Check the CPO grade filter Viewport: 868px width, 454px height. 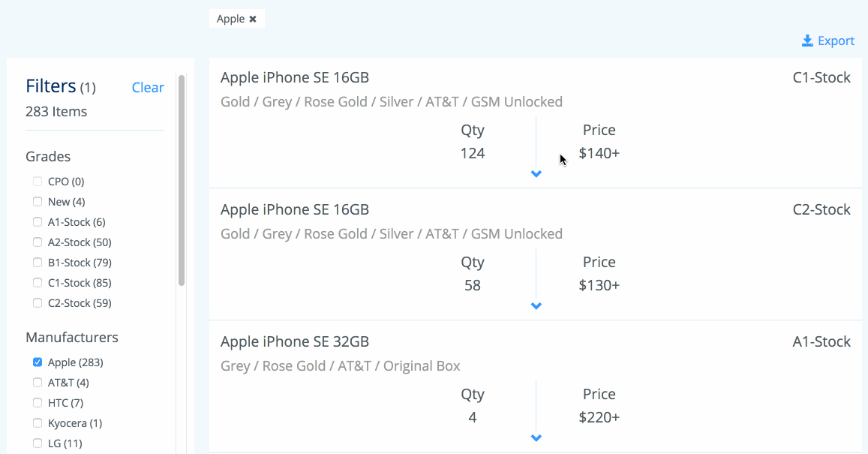[x=38, y=182]
